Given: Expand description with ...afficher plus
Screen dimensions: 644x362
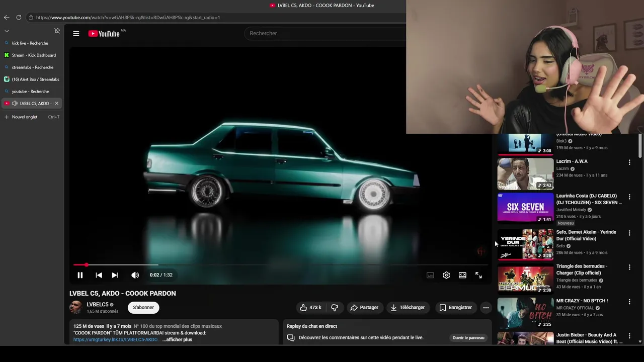Looking at the screenshot, I should (x=177, y=340).
